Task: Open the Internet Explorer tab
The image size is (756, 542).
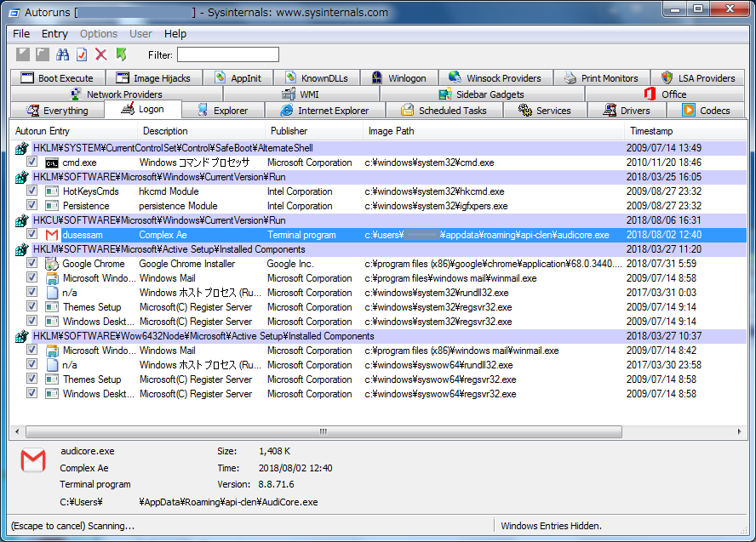Action: pos(325,111)
